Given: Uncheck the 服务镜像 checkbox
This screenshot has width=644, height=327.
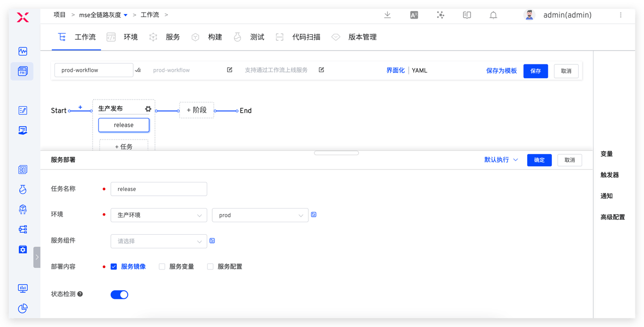Looking at the screenshot, I should (114, 267).
